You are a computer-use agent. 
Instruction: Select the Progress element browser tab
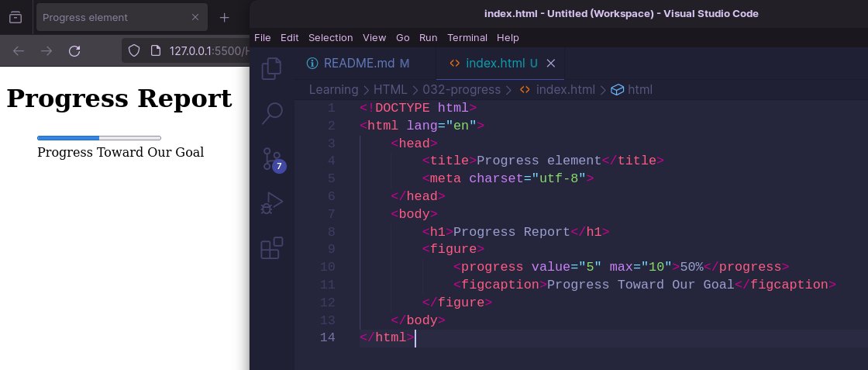(x=122, y=17)
